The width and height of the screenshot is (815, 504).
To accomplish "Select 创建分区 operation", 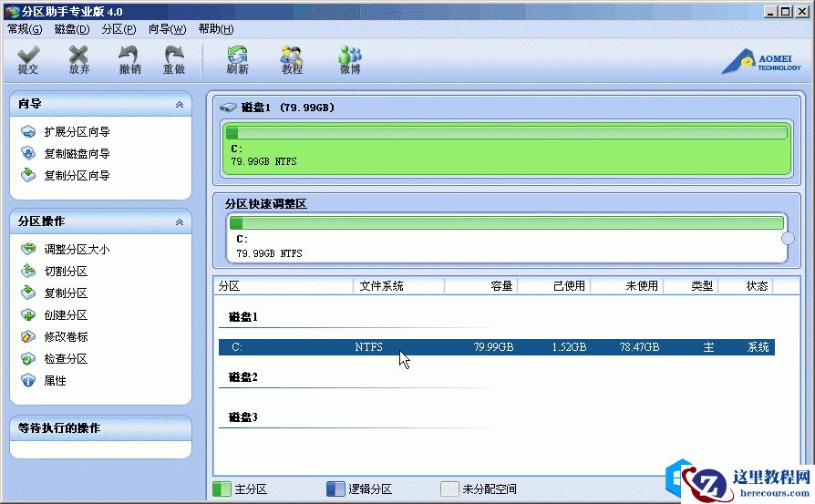I will click(66, 314).
